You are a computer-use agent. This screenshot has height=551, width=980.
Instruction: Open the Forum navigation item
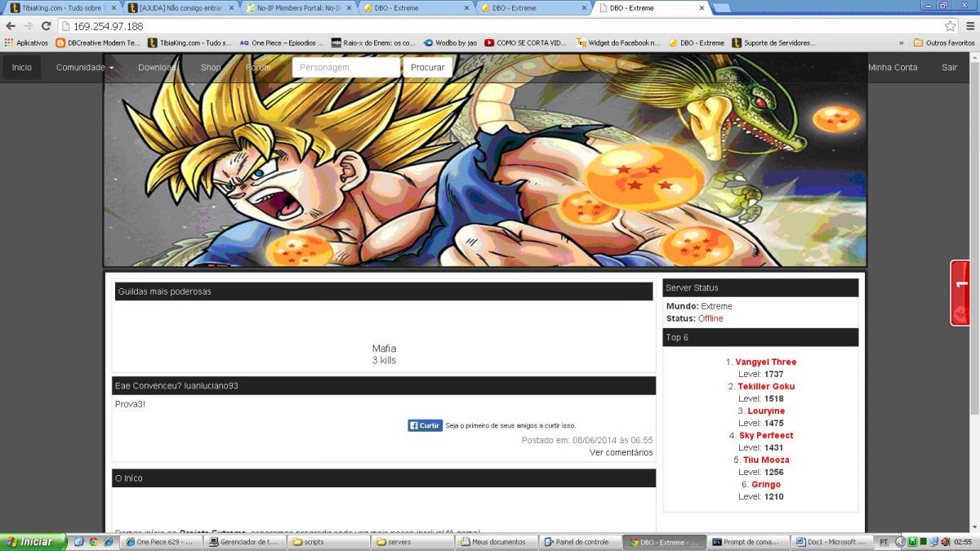258,67
